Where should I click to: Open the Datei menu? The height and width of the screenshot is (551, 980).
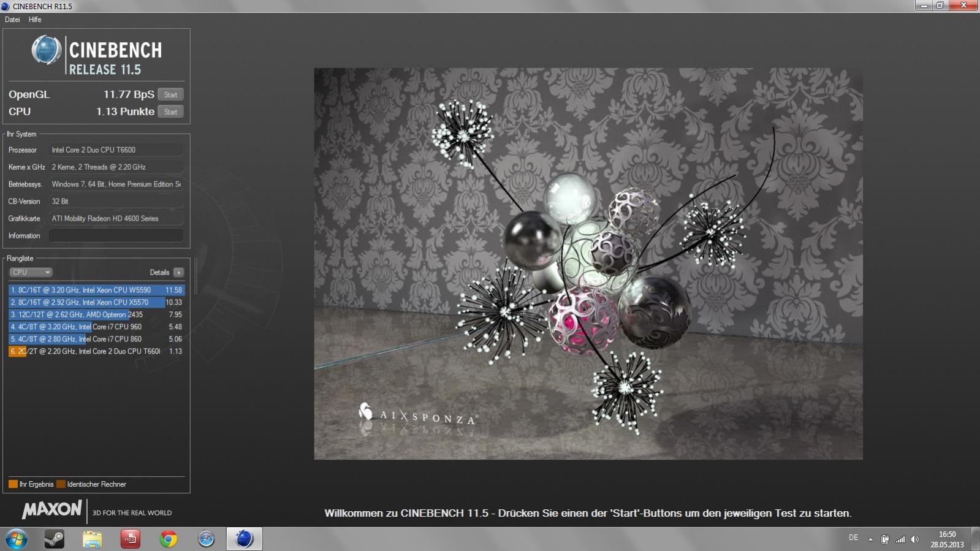12,20
